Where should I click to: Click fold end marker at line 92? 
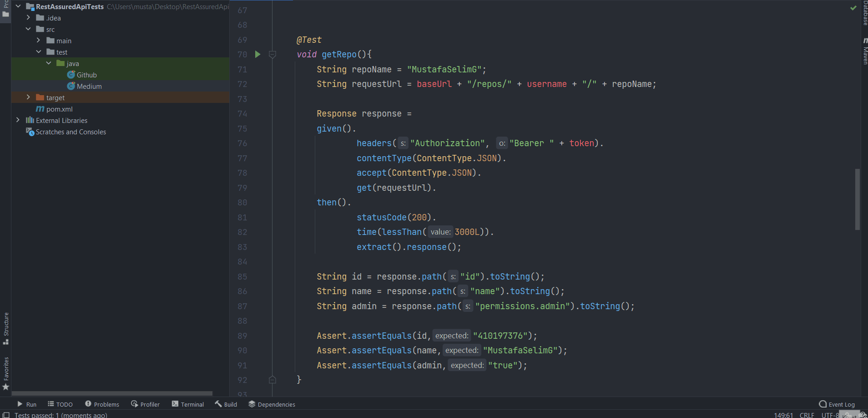273,380
